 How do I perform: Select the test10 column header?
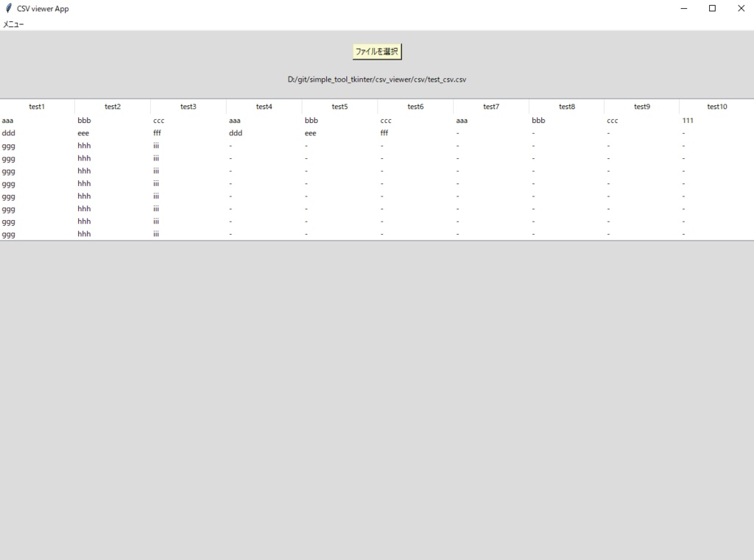point(716,107)
